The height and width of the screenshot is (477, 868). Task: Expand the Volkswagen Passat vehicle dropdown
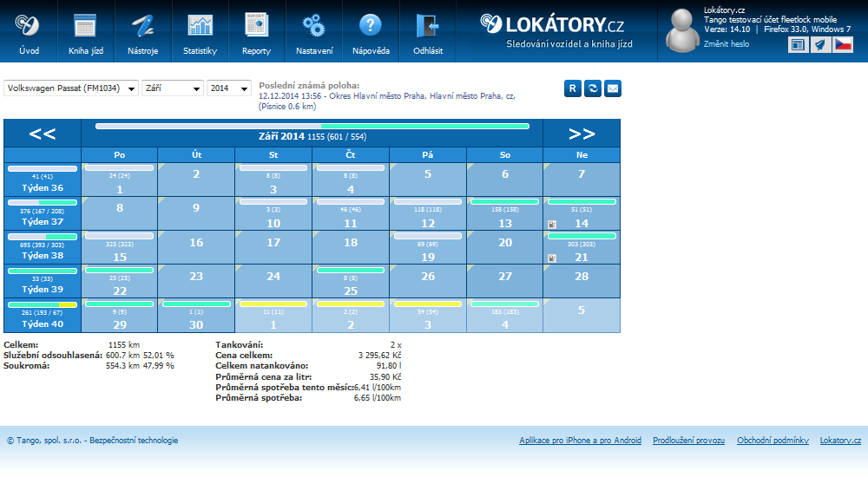(71, 88)
